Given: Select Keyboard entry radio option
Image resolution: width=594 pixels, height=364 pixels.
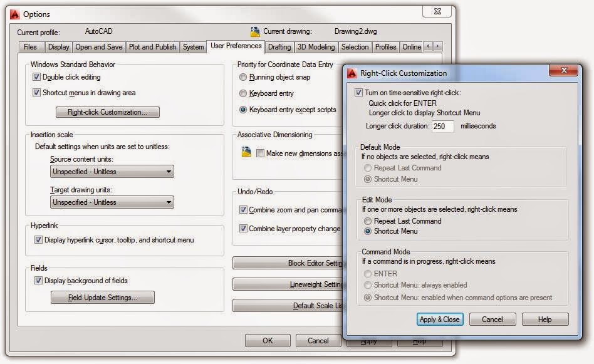Looking at the screenshot, I should [243, 93].
